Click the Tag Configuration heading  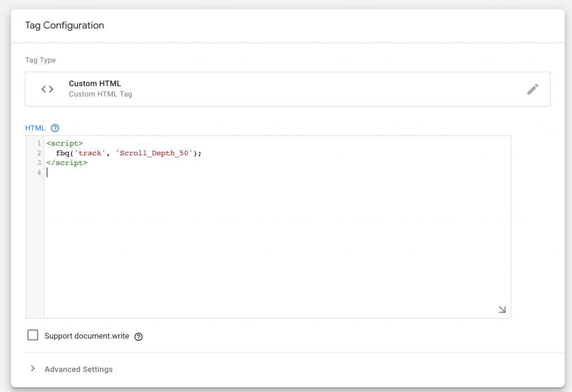pos(65,26)
